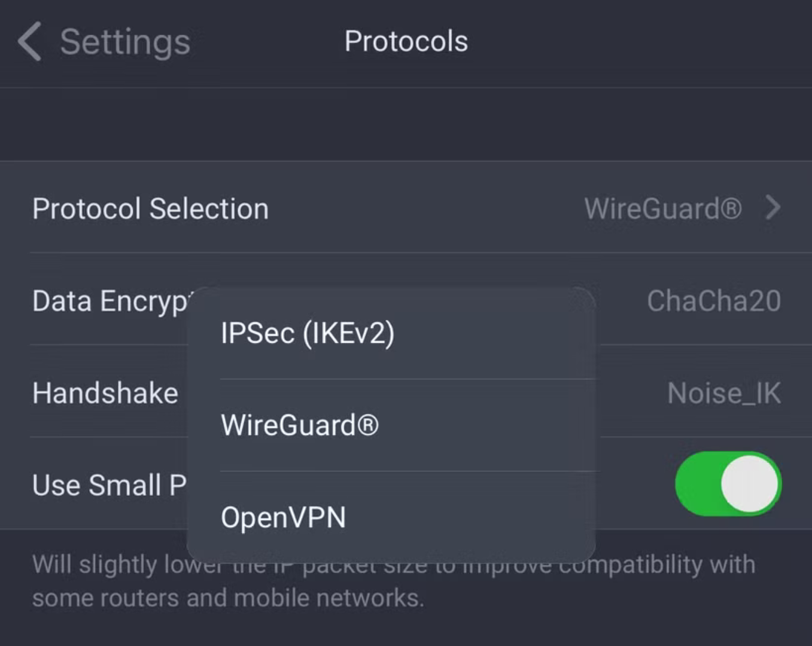Tap the Use Small Packets row label
812x646 pixels.
coord(107,484)
